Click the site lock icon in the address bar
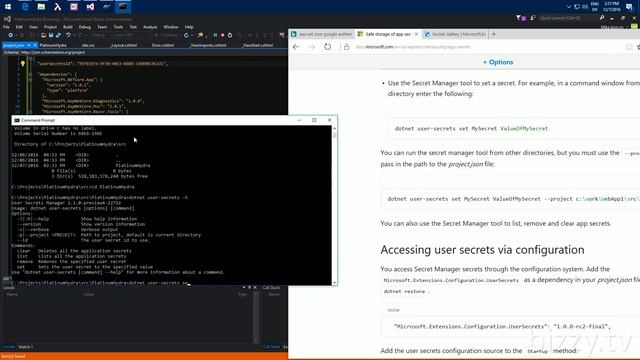The width and height of the screenshot is (640, 360). 347,47
